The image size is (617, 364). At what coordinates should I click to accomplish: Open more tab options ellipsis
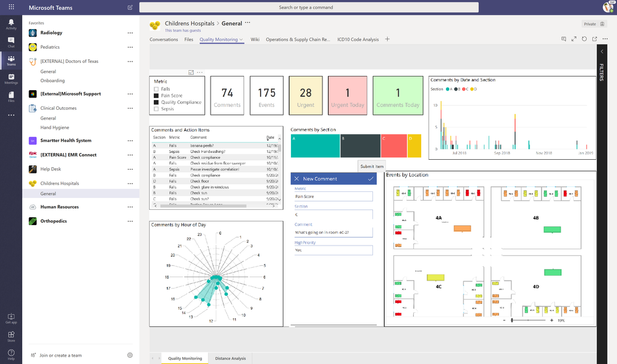tap(605, 39)
